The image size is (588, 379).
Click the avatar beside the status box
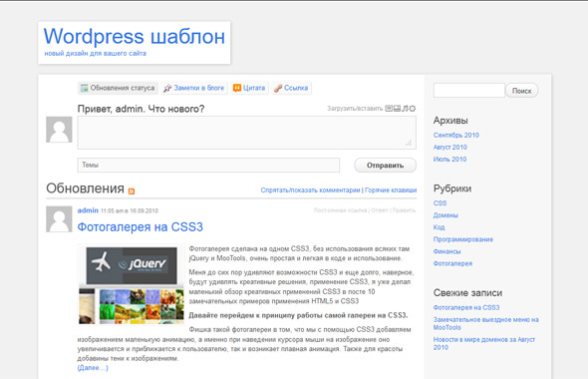pyautogui.click(x=59, y=130)
